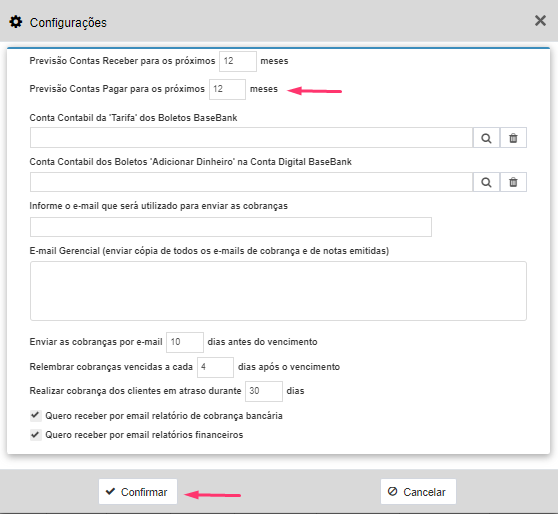Click the E-mail Gerencial text area
Image resolution: width=558 pixels, height=514 pixels.
[278, 291]
